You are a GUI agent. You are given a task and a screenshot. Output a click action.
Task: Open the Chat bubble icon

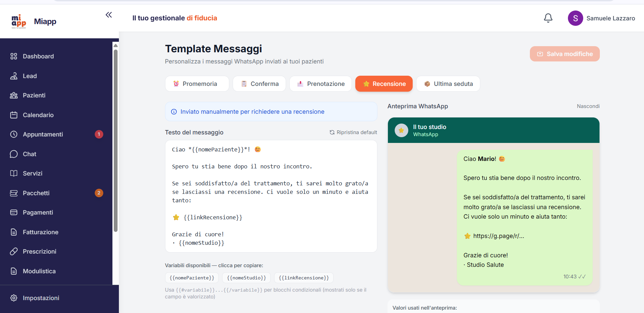click(14, 154)
